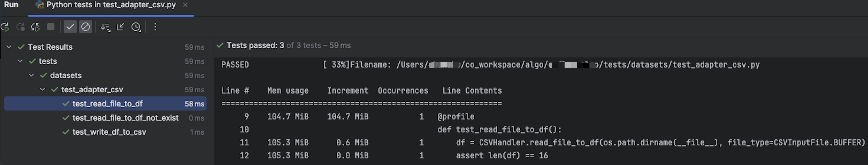The width and height of the screenshot is (868, 165).
Task: Collapse the tests folder node
Action: pos(20,61)
